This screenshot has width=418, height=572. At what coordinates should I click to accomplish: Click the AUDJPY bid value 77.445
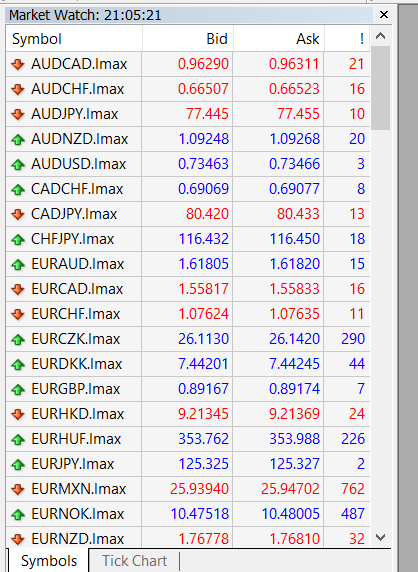207,114
